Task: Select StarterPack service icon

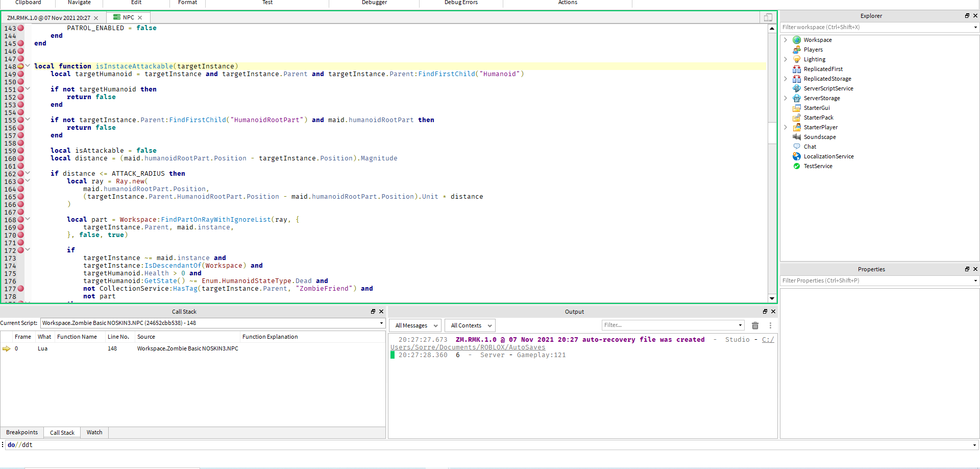Action: pos(796,118)
